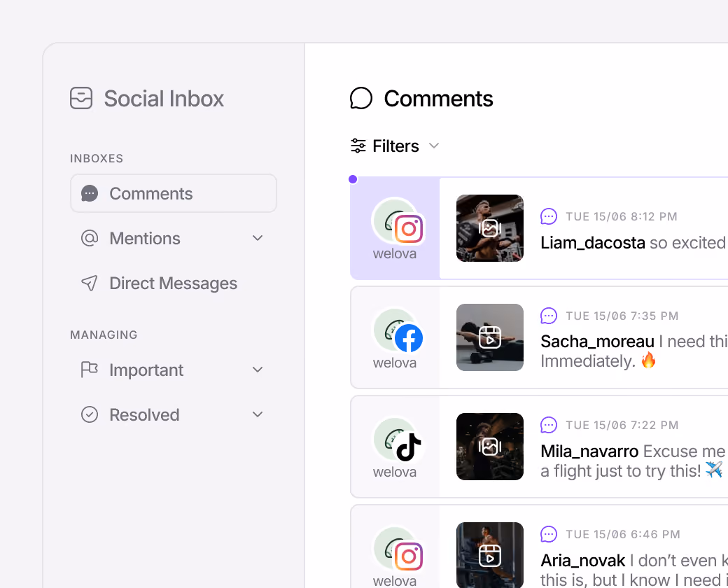Screen dimensions: 728x588
Task: Click the Comments bubble icon in sidebar
Action: 90,193
